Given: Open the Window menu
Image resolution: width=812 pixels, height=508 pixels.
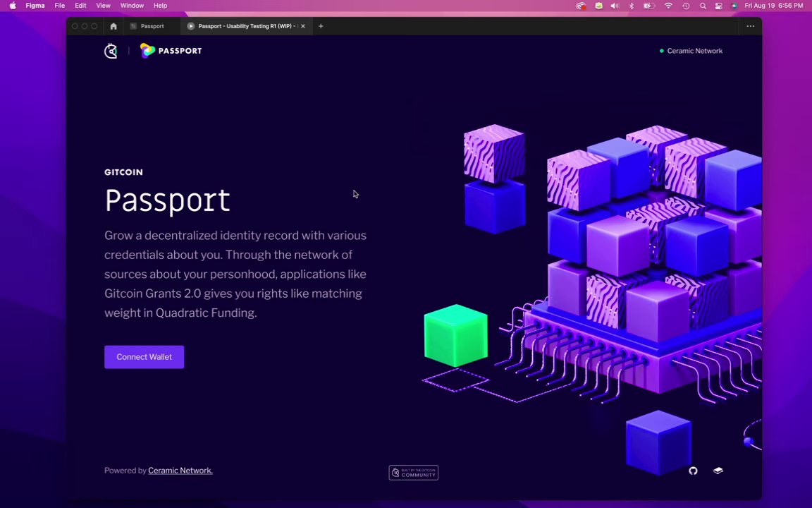Looking at the screenshot, I should point(132,6).
